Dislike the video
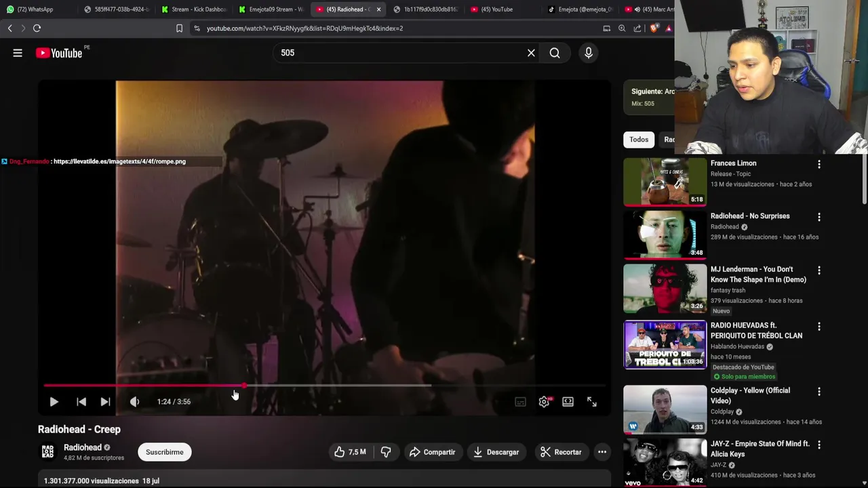Viewport: 868px width, 488px height. 386,452
